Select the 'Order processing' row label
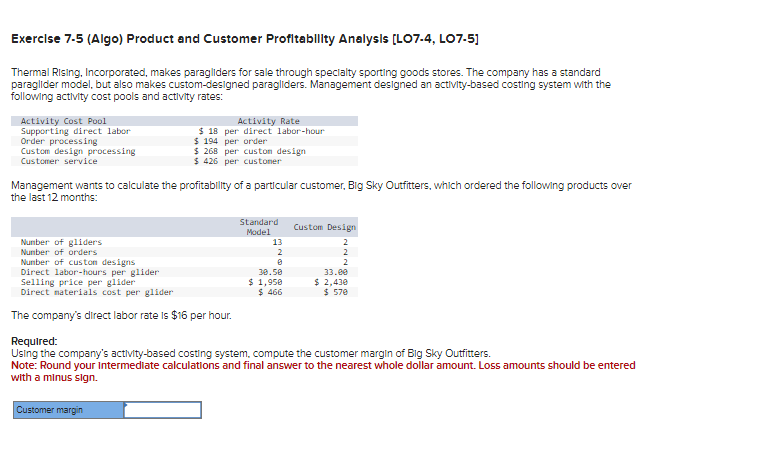 click(x=59, y=141)
